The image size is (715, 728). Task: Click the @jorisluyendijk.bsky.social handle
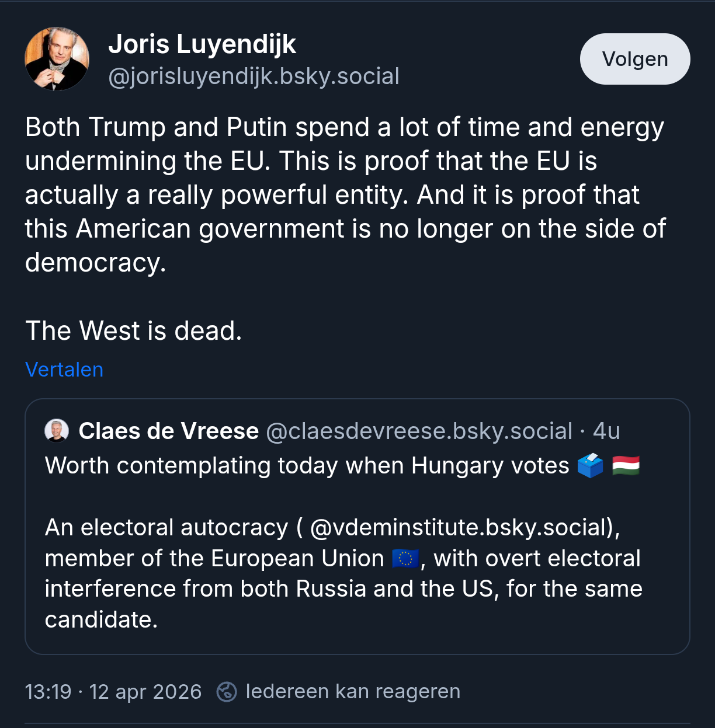coord(254,76)
